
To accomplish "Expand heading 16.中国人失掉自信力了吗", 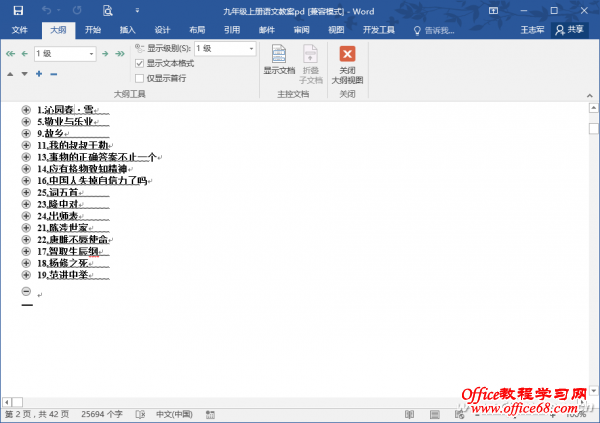I will click(26, 181).
